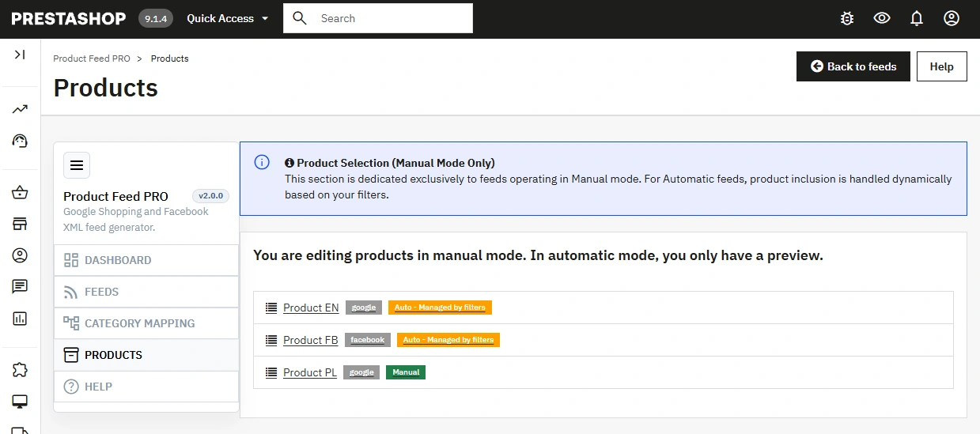The width and height of the screenshot is (980, 434).
Task: Open the Dashboard trending icon in sidebar
Action: click(20, 109)
